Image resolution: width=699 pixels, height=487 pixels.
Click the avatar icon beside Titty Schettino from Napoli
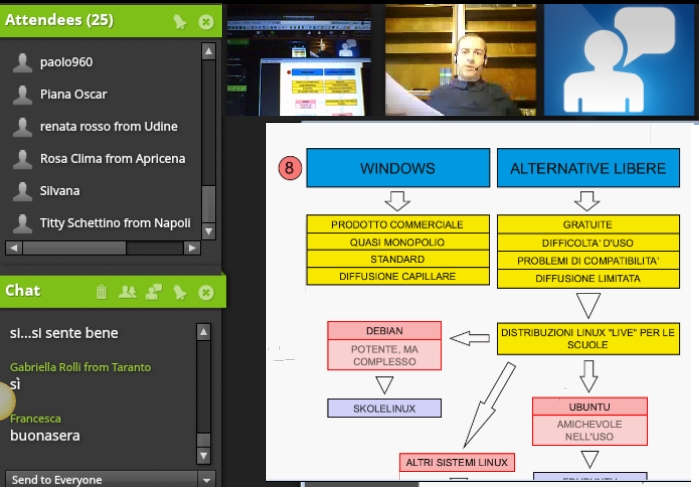click(22, 223)
